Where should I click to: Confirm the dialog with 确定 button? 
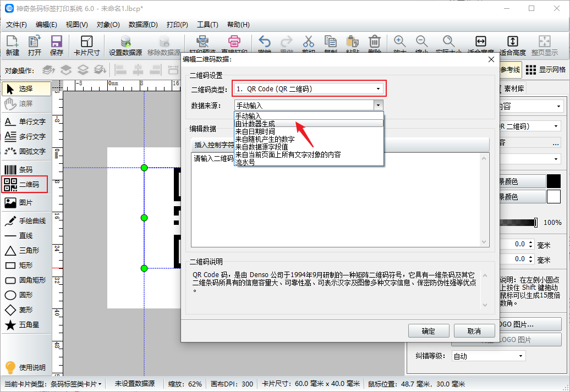428,331
